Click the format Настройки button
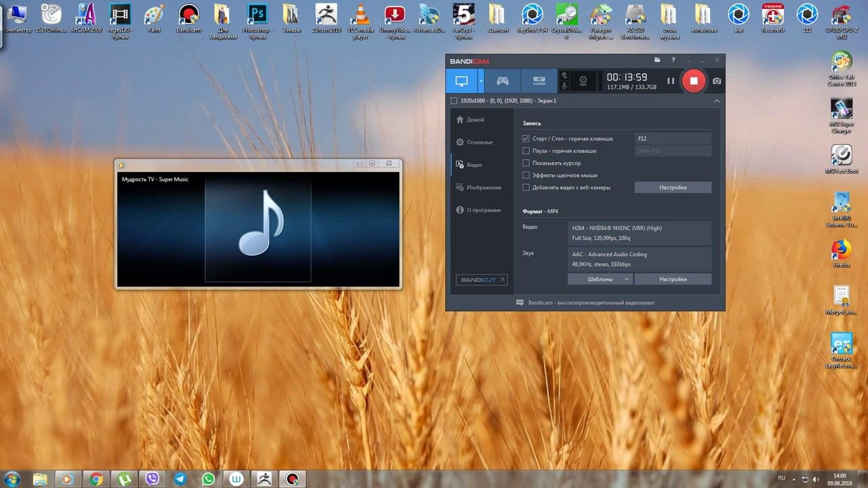This screenshot has width=868, height=488. pos(673,279)
